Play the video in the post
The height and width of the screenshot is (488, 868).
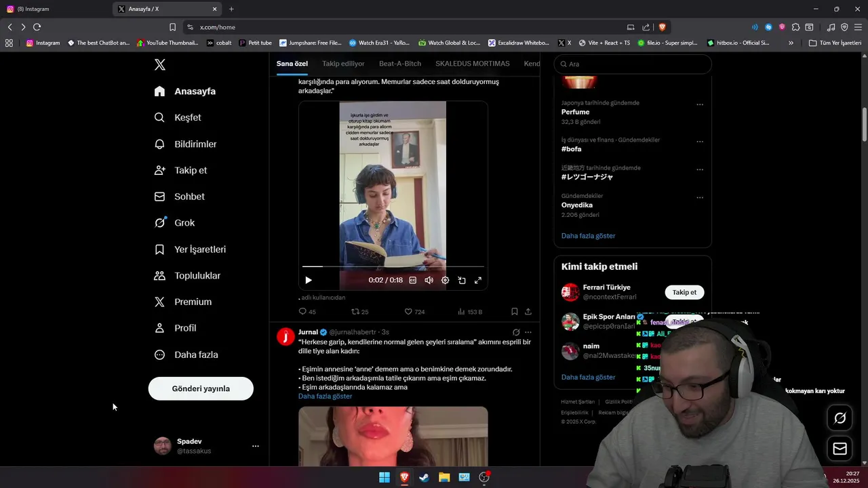309,280
